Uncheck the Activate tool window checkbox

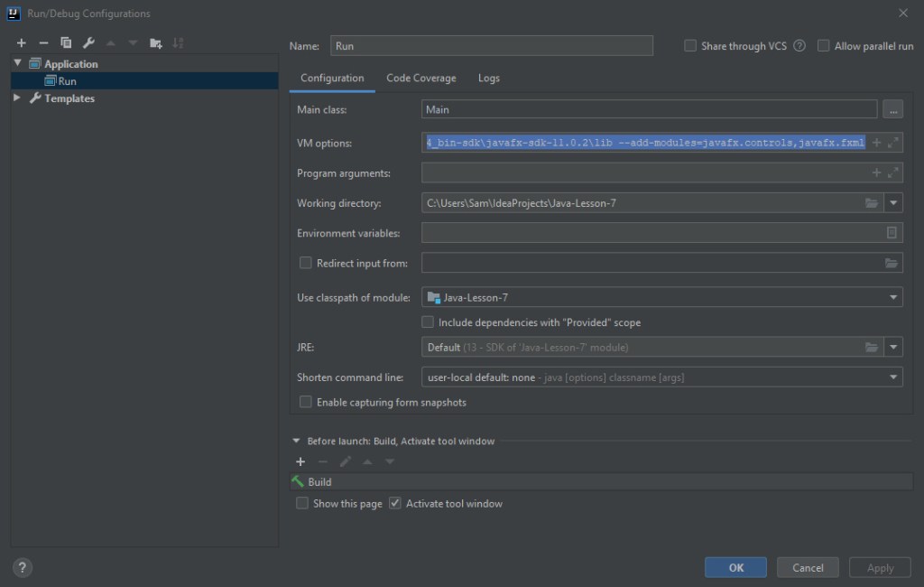(x=394, y=504)
